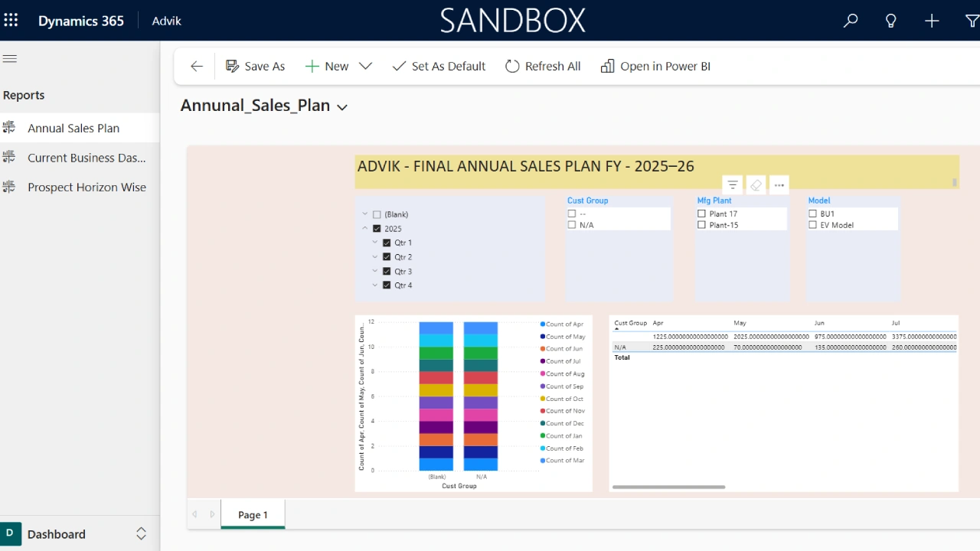Image resolution: width=980 pixels, height=551 pixels.
Task: Click the plus icon in the top navigation bar
Action: pos(932,21)
